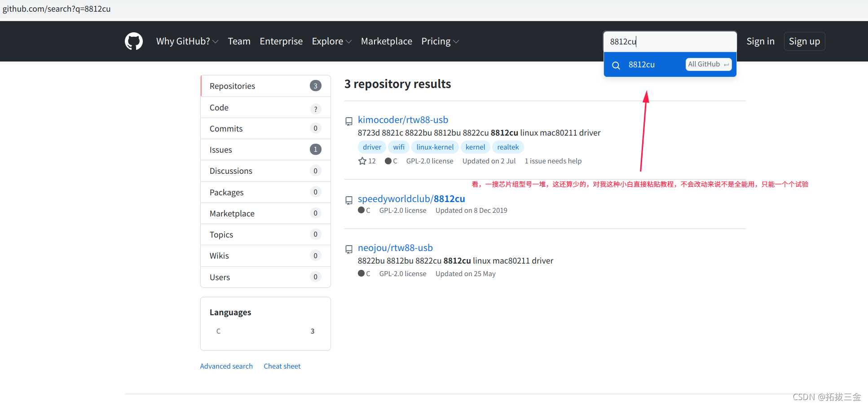Click the browser address bar URL
868x405 pixels.
click(x=57, y=9)
